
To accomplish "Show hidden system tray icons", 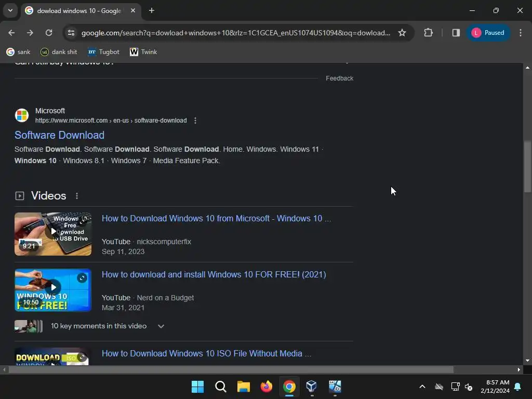I will point(422,387).
